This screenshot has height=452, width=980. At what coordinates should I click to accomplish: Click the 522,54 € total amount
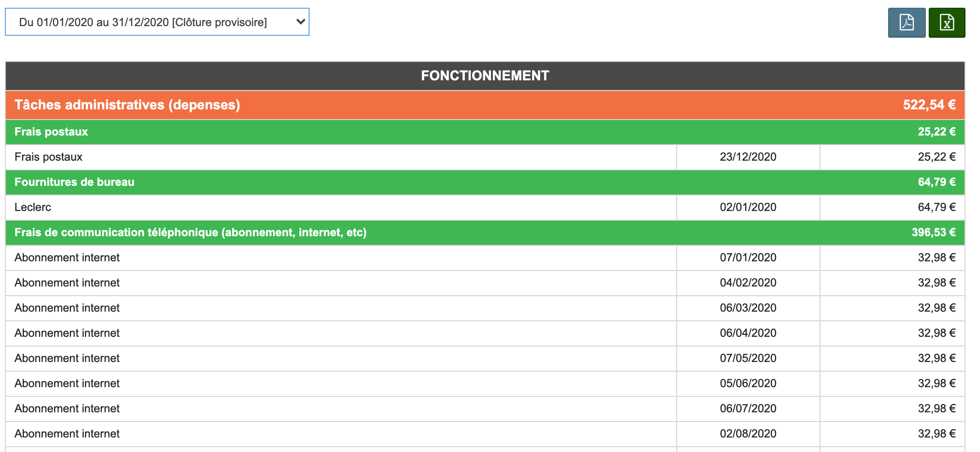tap(929, 105)
